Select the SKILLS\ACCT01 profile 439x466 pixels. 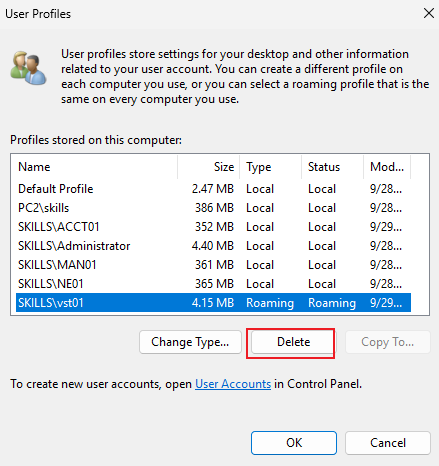pos(213,227)
